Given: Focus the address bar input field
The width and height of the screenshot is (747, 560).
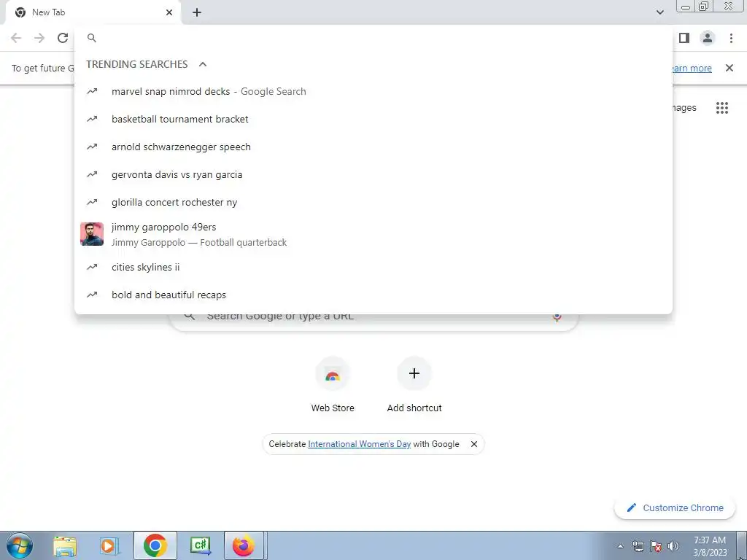Looking at the screenshot, I should point(373,38).
